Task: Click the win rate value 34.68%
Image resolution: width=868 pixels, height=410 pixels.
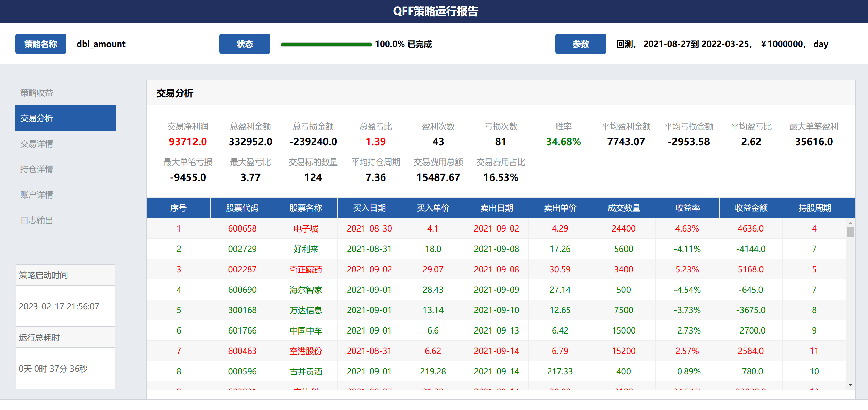Action: coord(563,141)
